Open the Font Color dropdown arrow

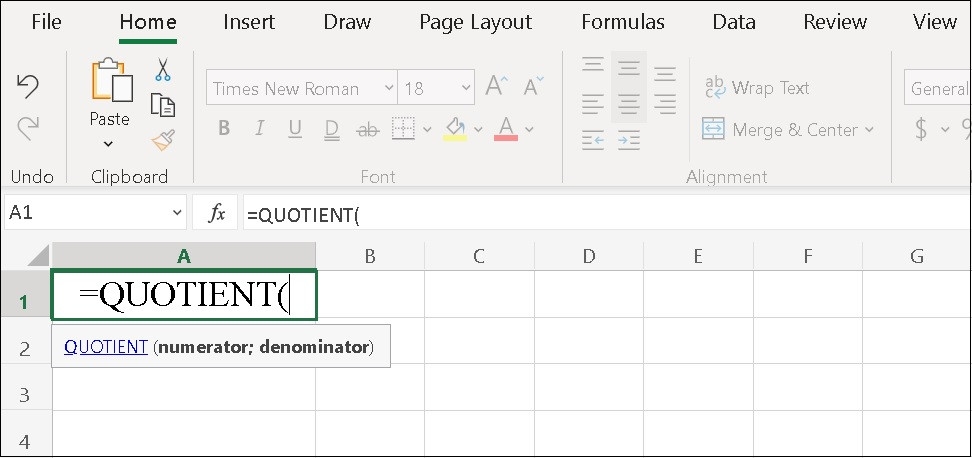click(x=529, y=130)
